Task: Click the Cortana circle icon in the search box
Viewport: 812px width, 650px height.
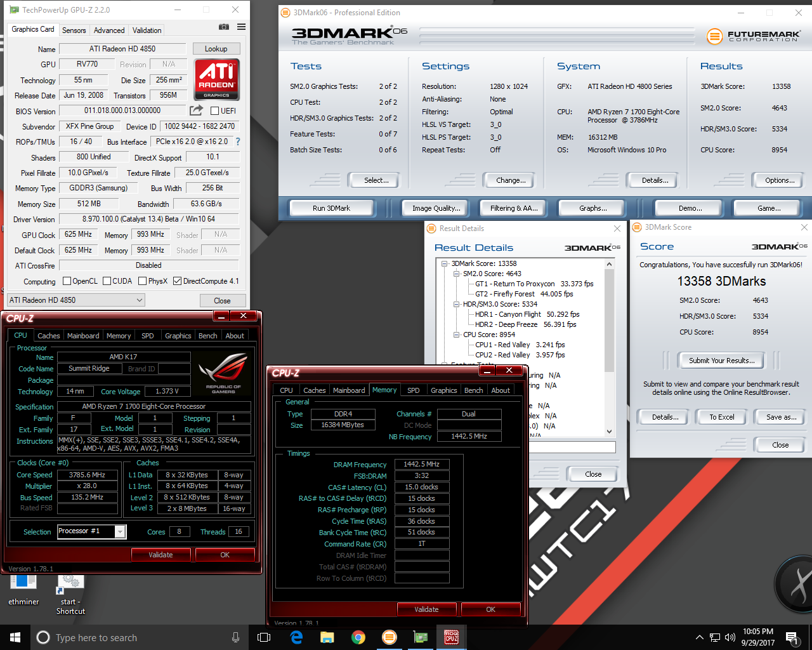Action: pos(43,637)
